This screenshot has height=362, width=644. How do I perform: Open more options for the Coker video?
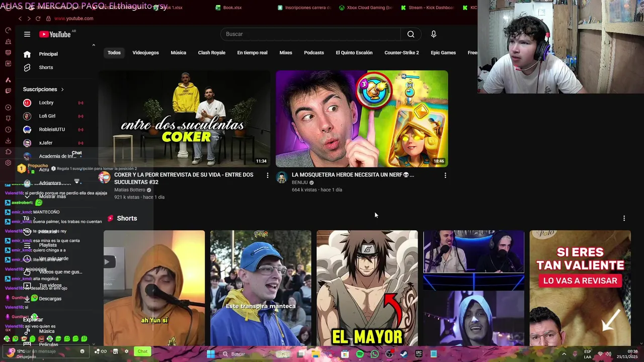click(x=268, y=175)
